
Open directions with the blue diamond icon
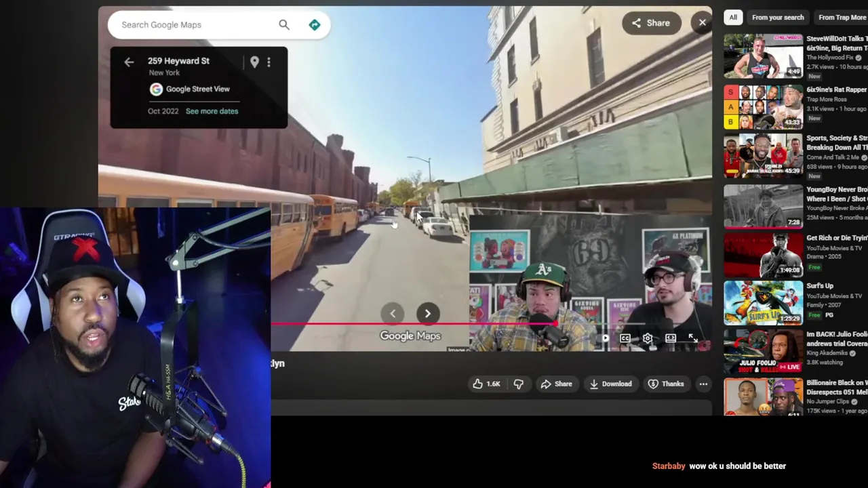point(315,25)
